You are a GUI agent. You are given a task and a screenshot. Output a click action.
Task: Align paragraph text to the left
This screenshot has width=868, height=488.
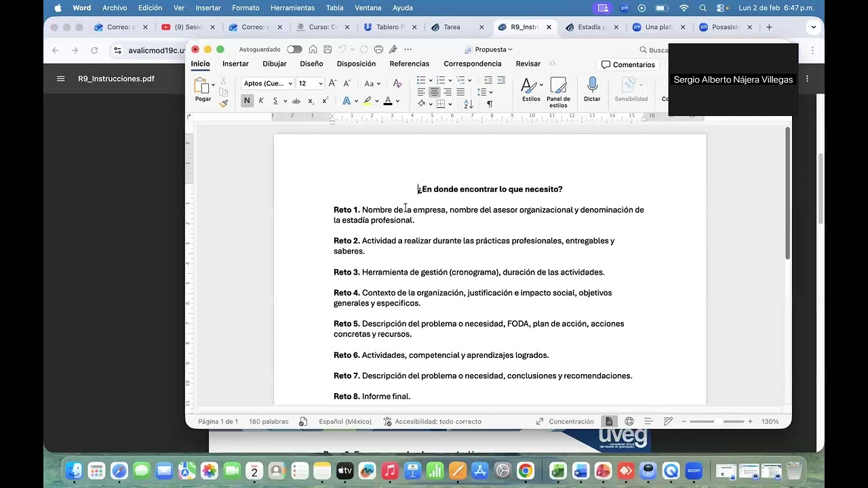tap(421, 92)
